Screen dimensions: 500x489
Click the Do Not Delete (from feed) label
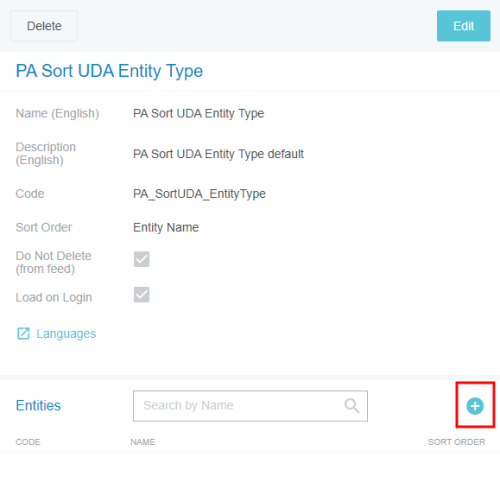[53, 262]
